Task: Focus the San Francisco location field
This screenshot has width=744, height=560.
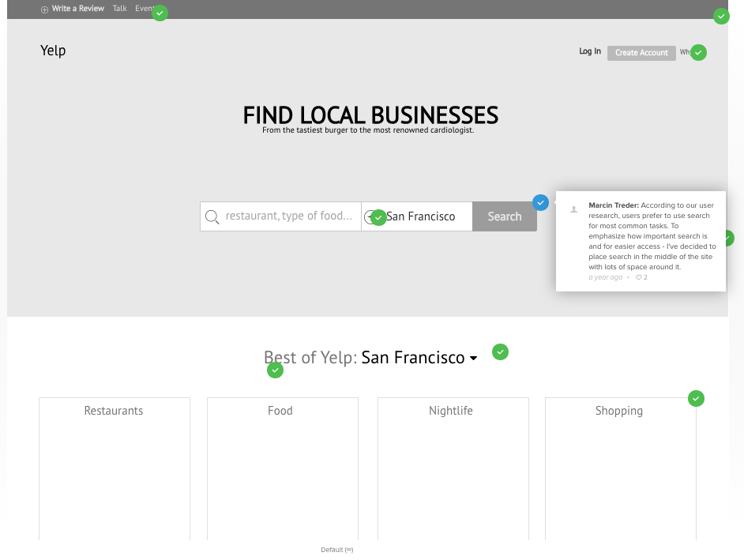Action: (416, 216)
